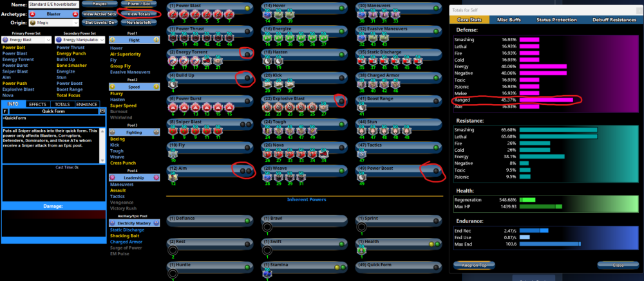644x281 pixels.
Task: Toggle the Hasten power on/off indicator
Action: [x=343, y=53]
